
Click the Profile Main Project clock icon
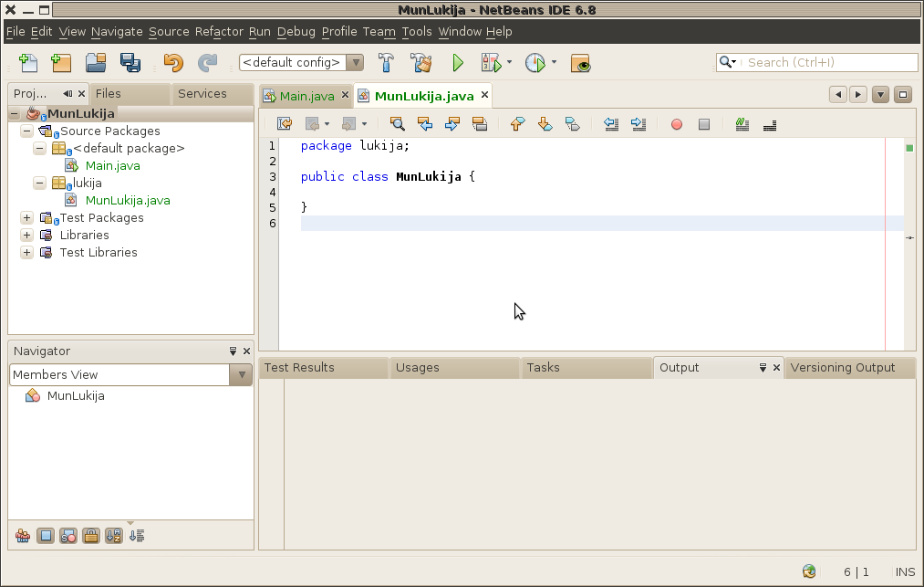pyautogui.click(x=535, y=63)
